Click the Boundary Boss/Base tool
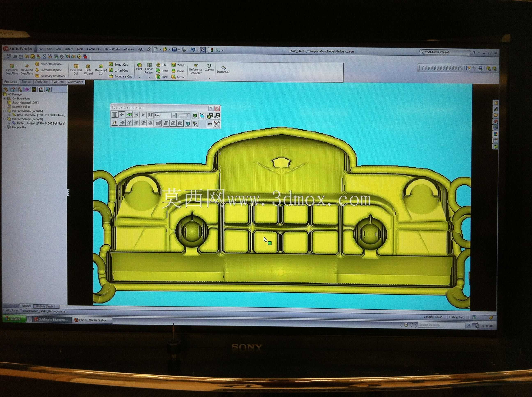 pyautogui.click(x=50, y=76)
